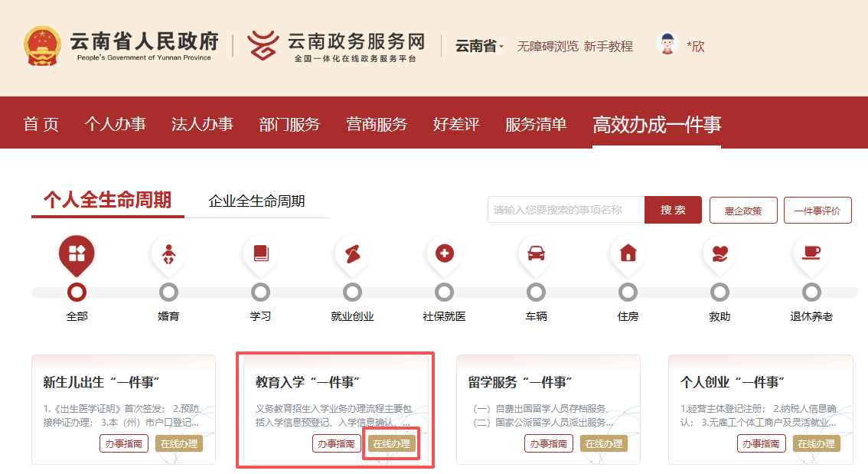Switch to the 企业全生命周期 tab
This screenshot has height=474, width=868.
[x=256, y=201]
